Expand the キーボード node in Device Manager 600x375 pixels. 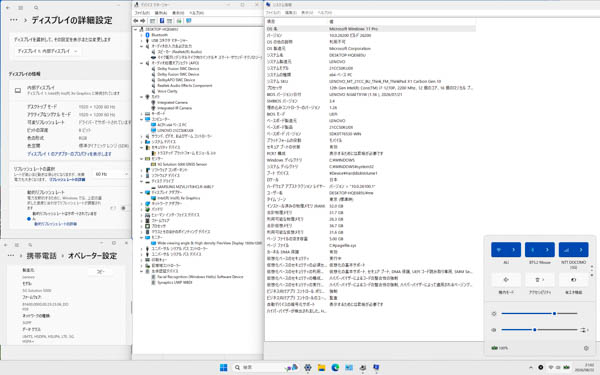[x=142, y=114]
